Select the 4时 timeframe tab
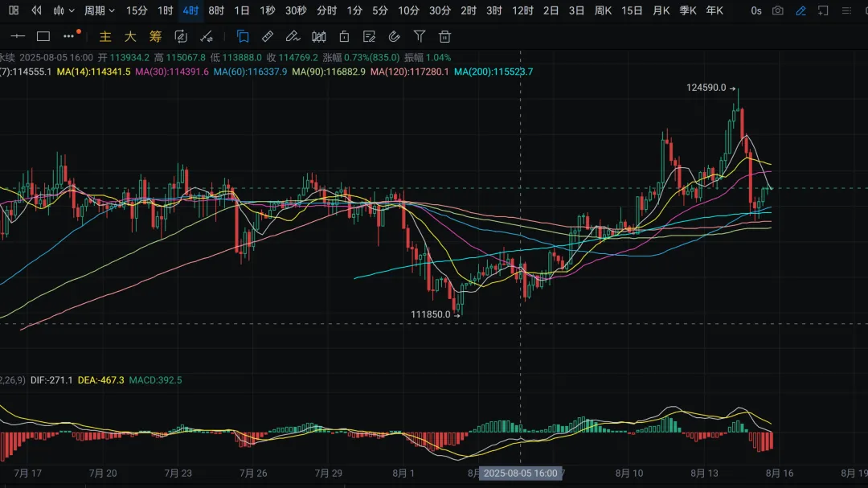 coord(190,10)
